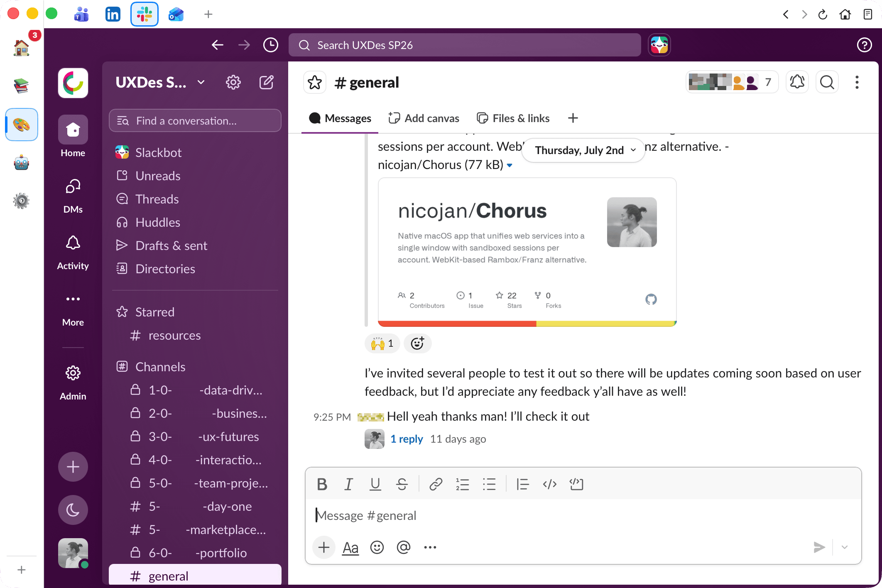882x588 pixels.
Task: Star the #general channel
Action: (x=315, y=82)
